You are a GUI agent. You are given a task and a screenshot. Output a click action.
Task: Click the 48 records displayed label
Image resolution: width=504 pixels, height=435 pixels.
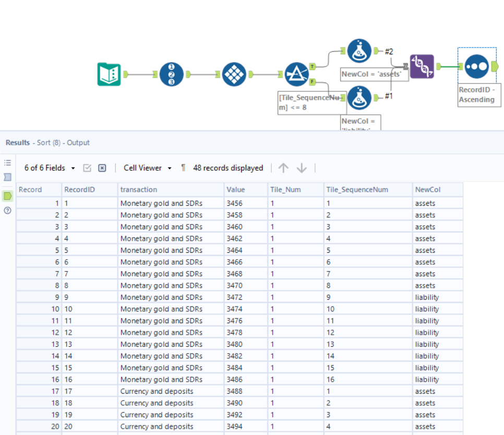pyautogui.click(x=228, y=168)
